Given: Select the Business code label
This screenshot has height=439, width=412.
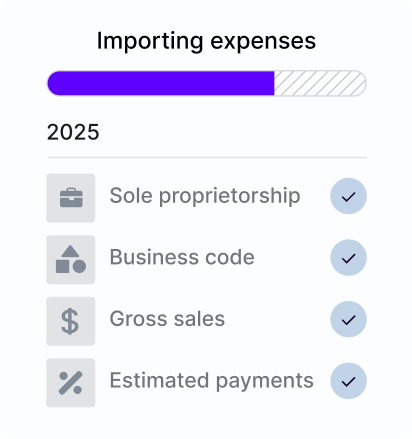Looking at the screenshot, I should pos(182,257).
